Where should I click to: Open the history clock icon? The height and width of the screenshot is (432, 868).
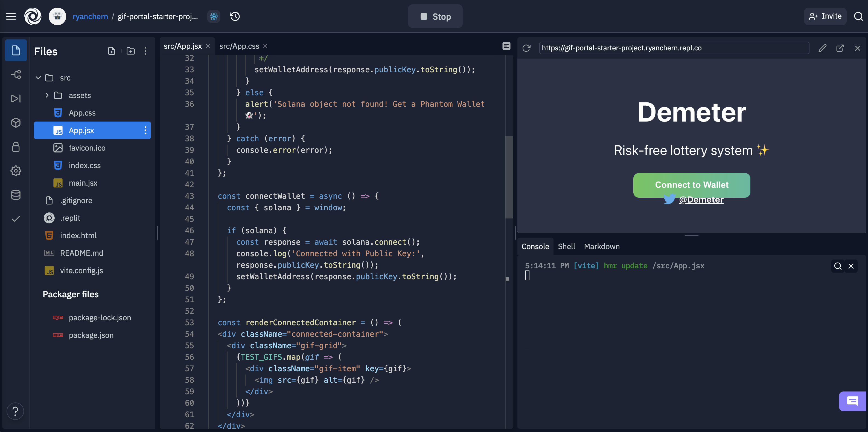pyautogui.click(x=235, y=16)
